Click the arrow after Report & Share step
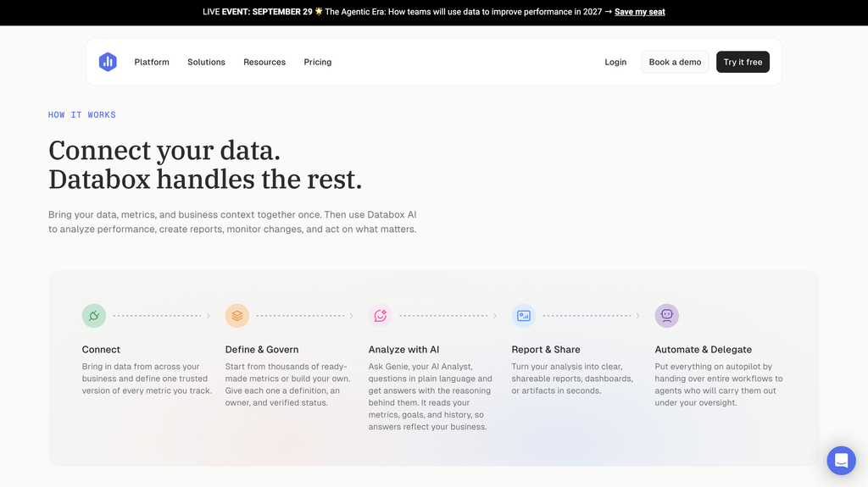868x487 pixels. point(637,316)
